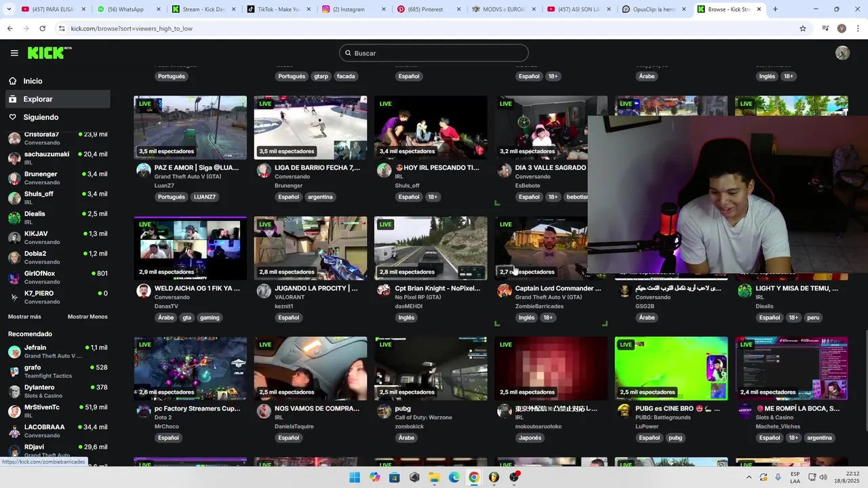868x488 pixels.
Task: Open Brunenger channel in sidebar list
Action: point(58,178)
